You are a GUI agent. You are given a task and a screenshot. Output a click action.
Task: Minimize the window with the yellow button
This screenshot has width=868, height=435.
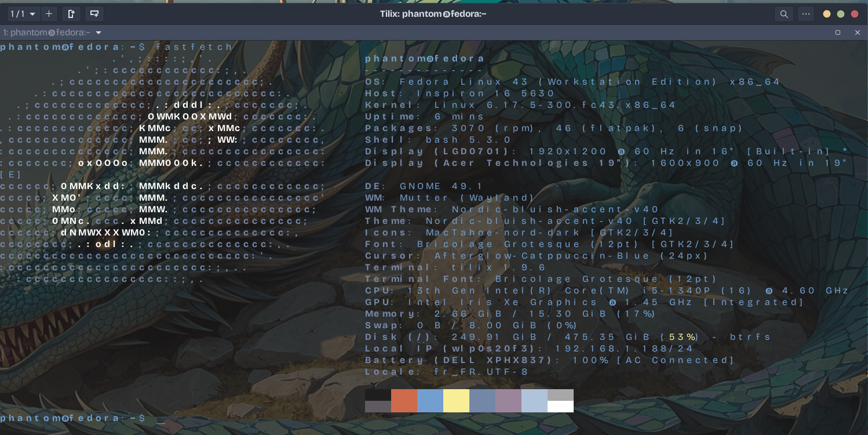[827, 14]
